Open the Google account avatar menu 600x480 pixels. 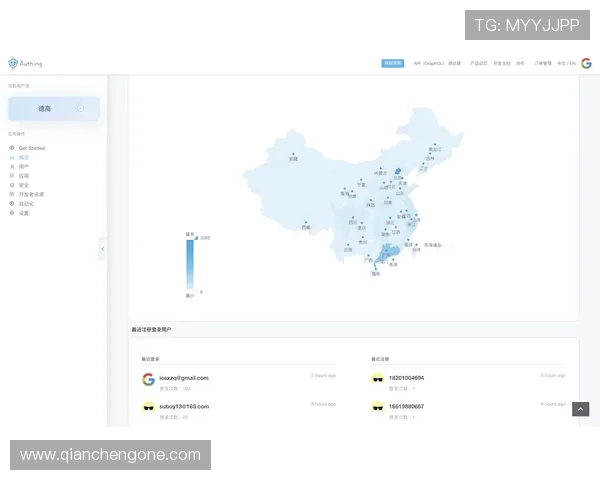click(586, 63)
